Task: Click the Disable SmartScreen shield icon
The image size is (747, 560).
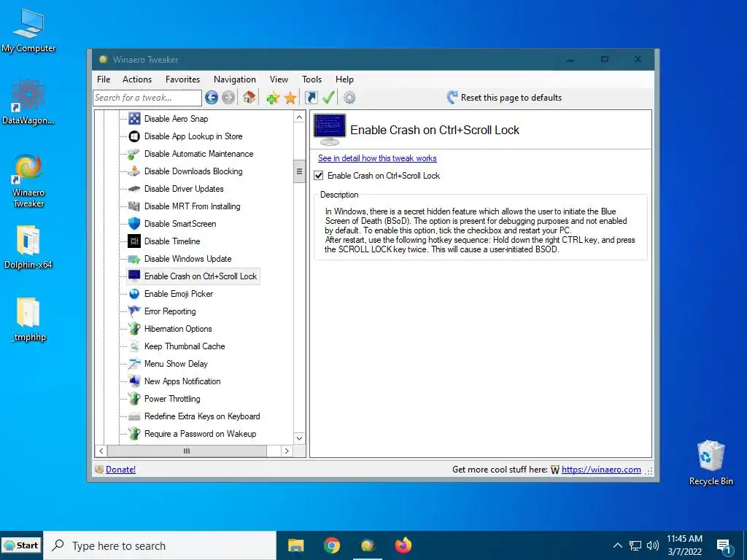Action: coord(135,224)
